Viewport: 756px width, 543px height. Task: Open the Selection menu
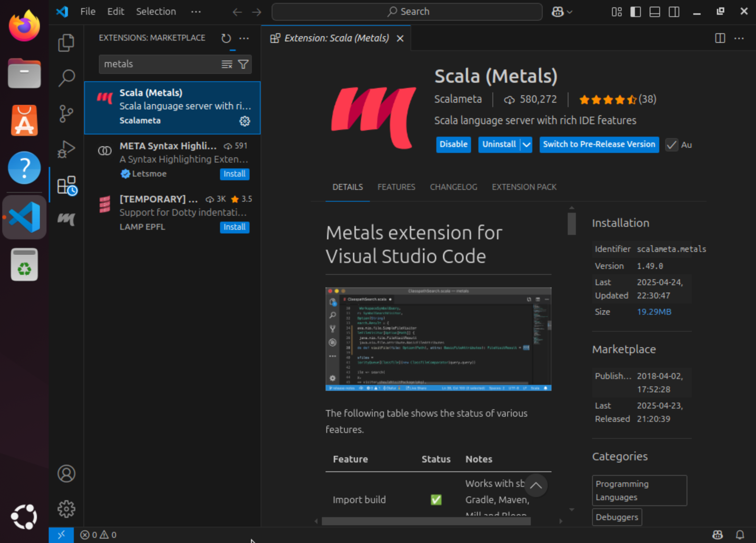[156, 12]
